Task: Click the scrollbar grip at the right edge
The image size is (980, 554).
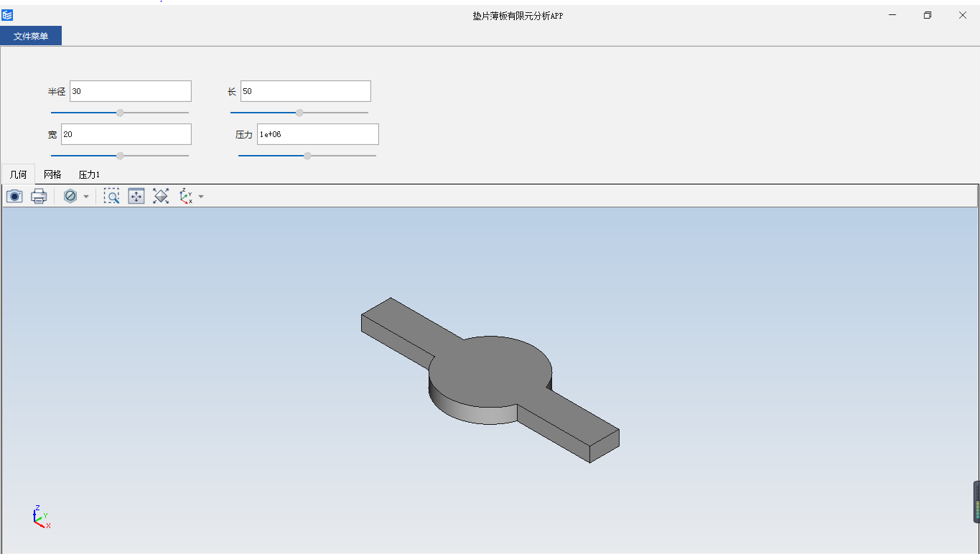Action: click(x=976, y=502)
